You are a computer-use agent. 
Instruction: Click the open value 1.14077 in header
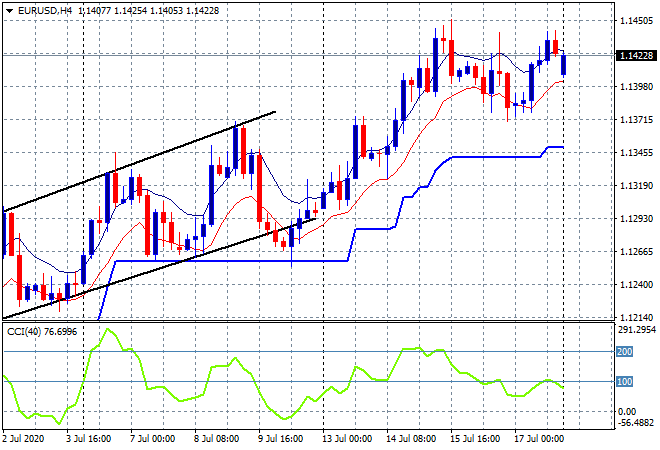(x=95, y=11)
